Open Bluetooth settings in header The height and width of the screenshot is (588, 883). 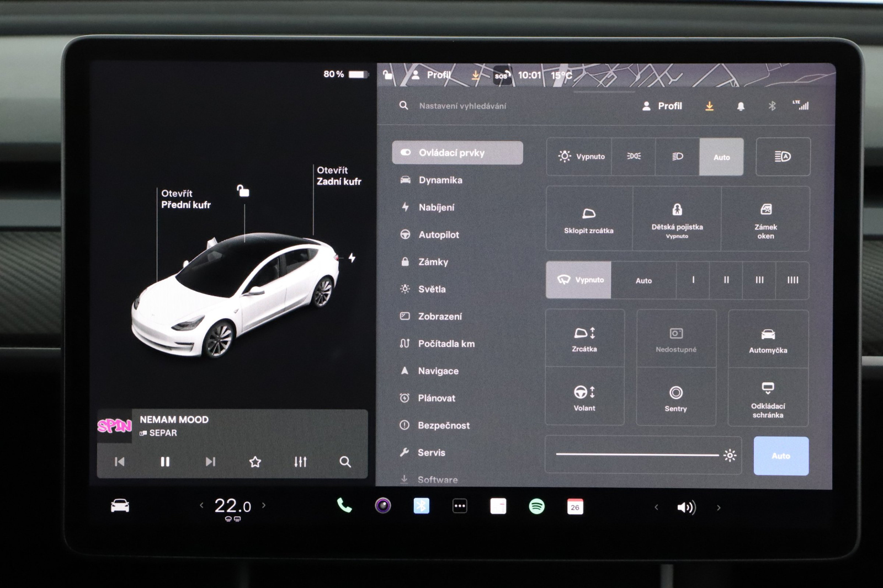772,106
